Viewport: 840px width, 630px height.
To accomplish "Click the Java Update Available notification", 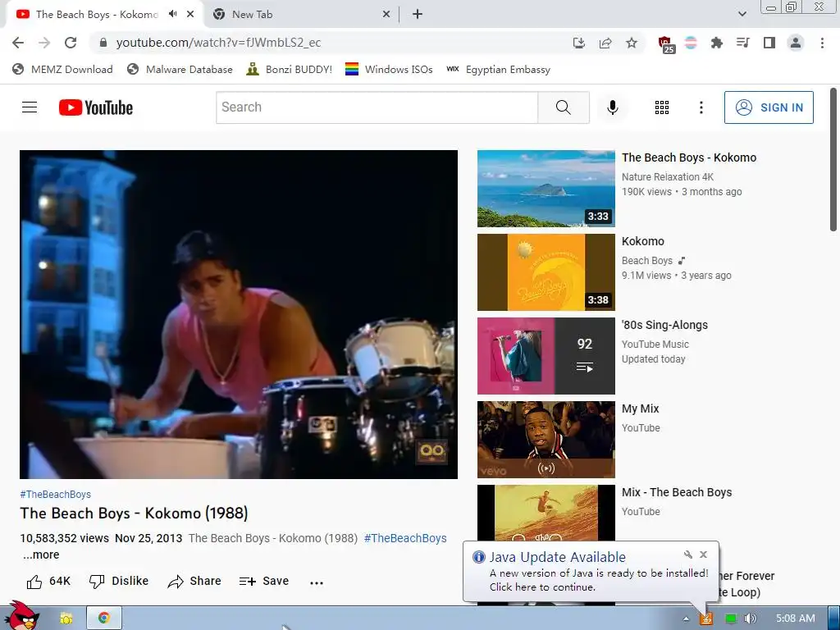I will pyautogui.click(x=591, y=572).
